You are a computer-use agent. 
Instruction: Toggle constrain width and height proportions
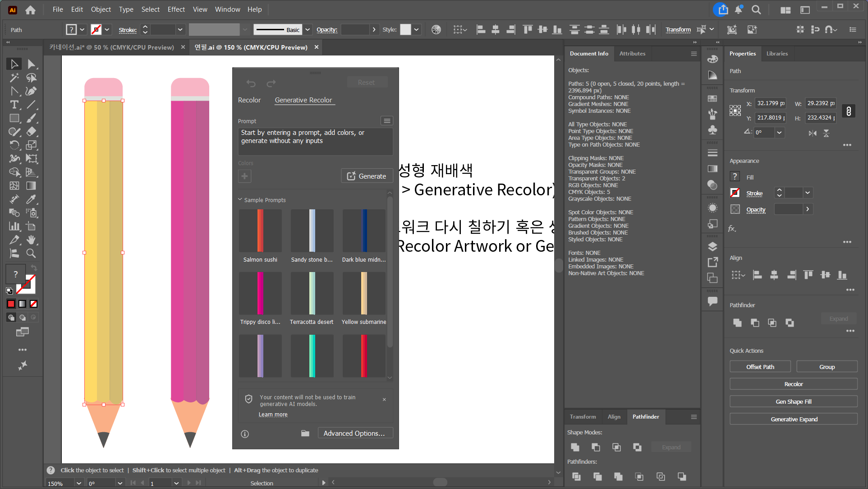pyautogui.click(x=849, y=111)
